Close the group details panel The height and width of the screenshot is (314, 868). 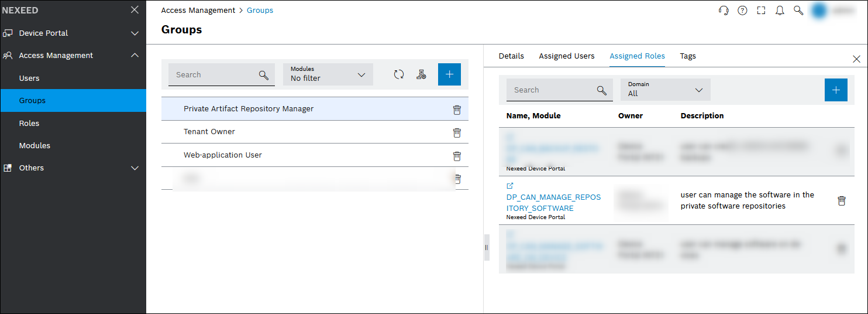856,59
